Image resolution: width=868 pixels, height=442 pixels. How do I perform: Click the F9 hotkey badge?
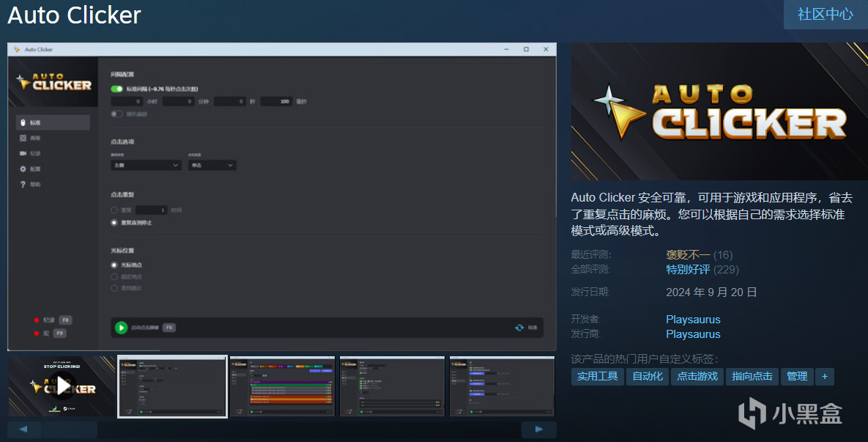click(60, 334)
